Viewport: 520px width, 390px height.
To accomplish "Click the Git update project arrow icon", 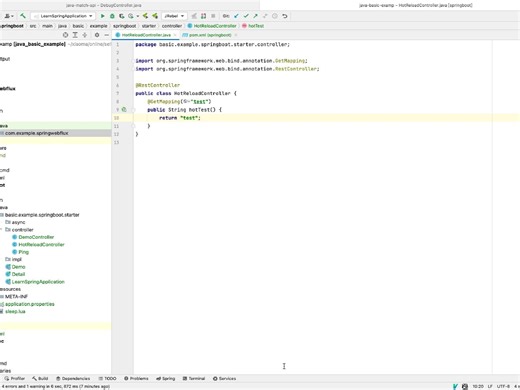I will click(x=236, y=16).
